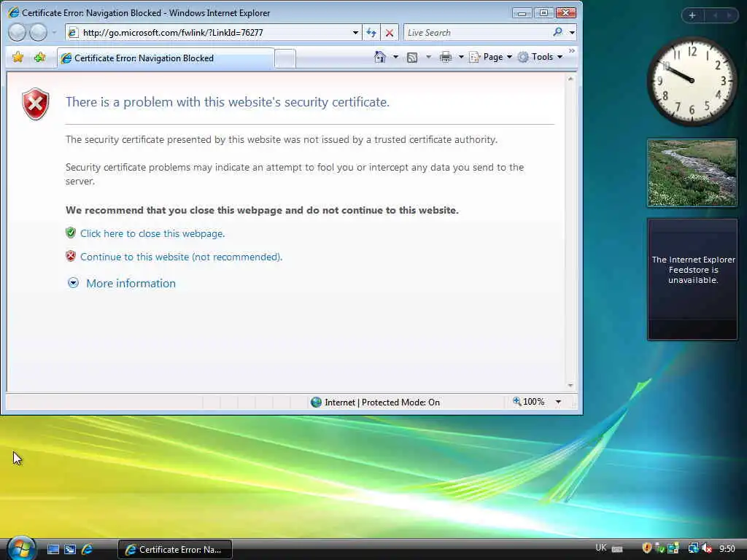Click the sidebar previous gadgets arrow
The image size is (747, 560).
point(715,15)
